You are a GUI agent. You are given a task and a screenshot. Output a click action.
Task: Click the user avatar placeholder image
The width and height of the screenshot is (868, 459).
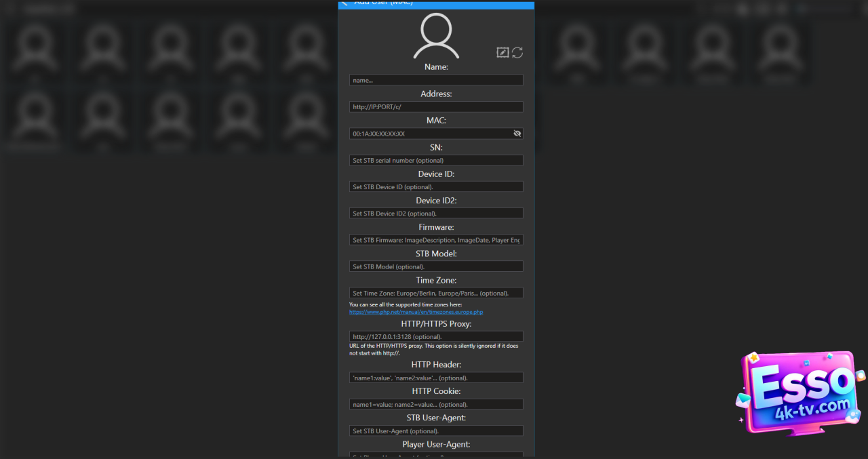(x=436, y=36)
